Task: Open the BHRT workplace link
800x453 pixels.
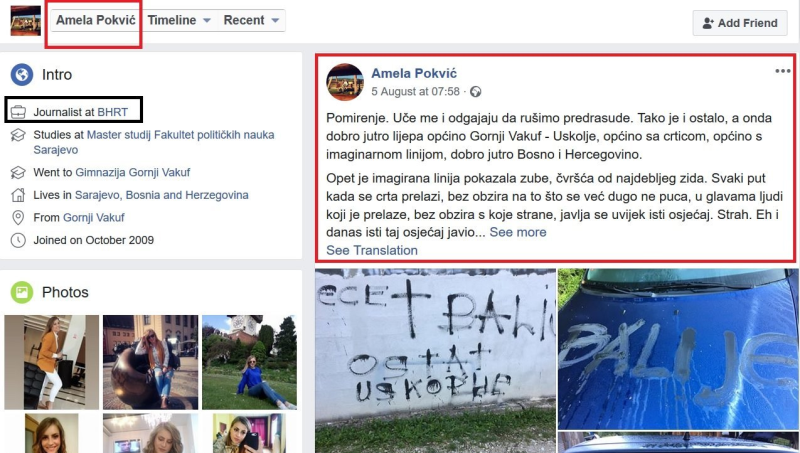Action: tap(113, 112)
